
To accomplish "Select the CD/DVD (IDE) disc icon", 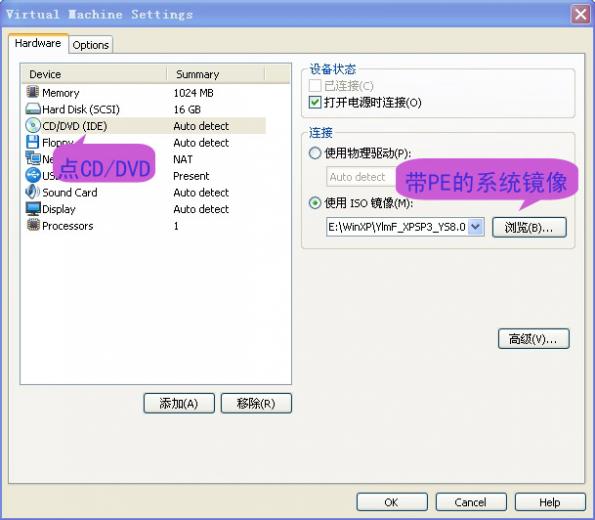I will [33, 126].
